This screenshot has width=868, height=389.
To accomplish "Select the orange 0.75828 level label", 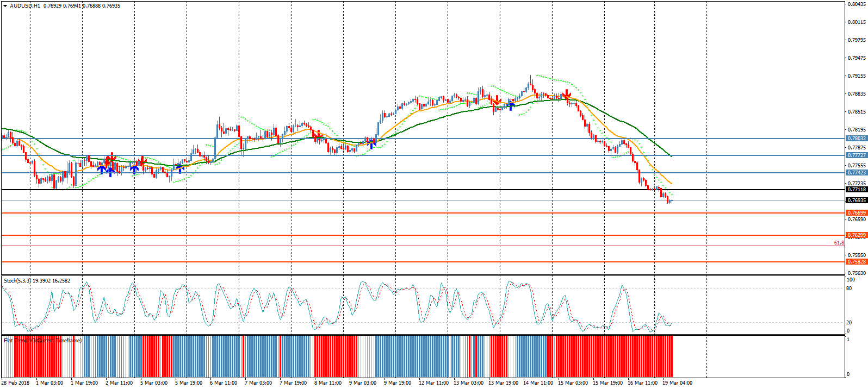I will 856,262.
